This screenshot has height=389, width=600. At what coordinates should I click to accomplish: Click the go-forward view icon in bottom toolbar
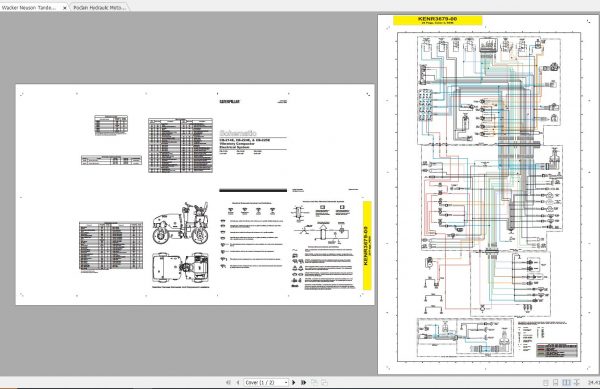coord(324,382)
